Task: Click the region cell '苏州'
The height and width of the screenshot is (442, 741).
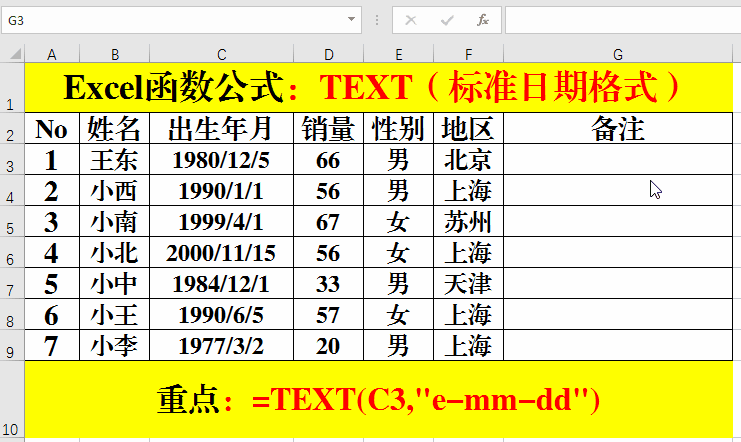Action: 468,221
